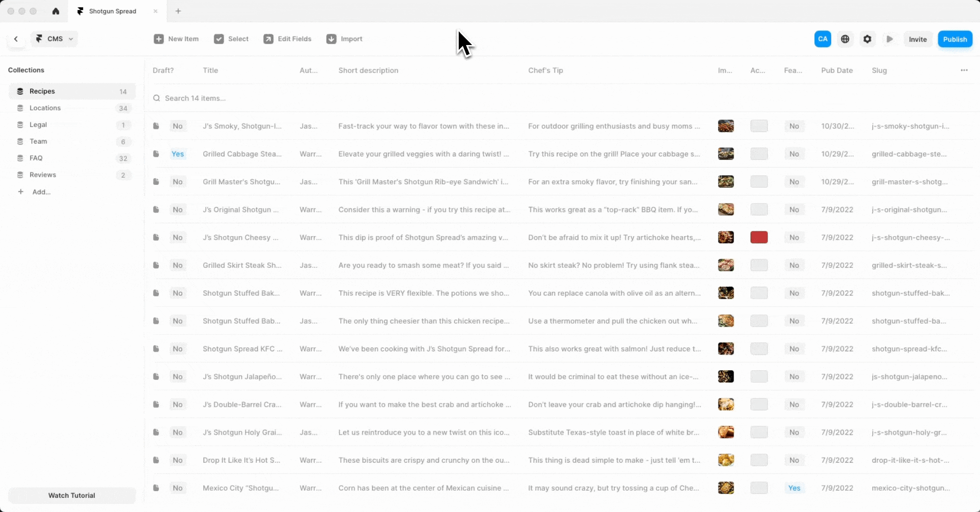The width and height of the screenshot is (980, 512).
Task: Open the globe site settings icon
Action: pos(845,39)
